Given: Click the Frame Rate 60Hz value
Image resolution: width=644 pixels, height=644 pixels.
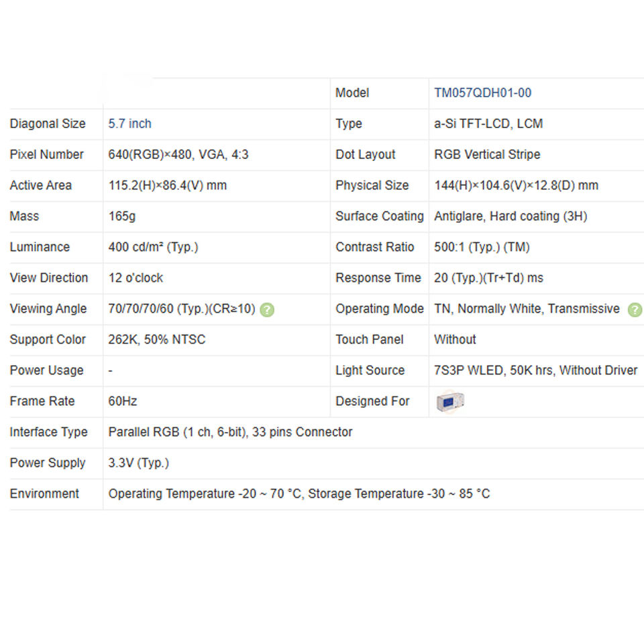Looking at the screenshot, I should click(122, 401).
